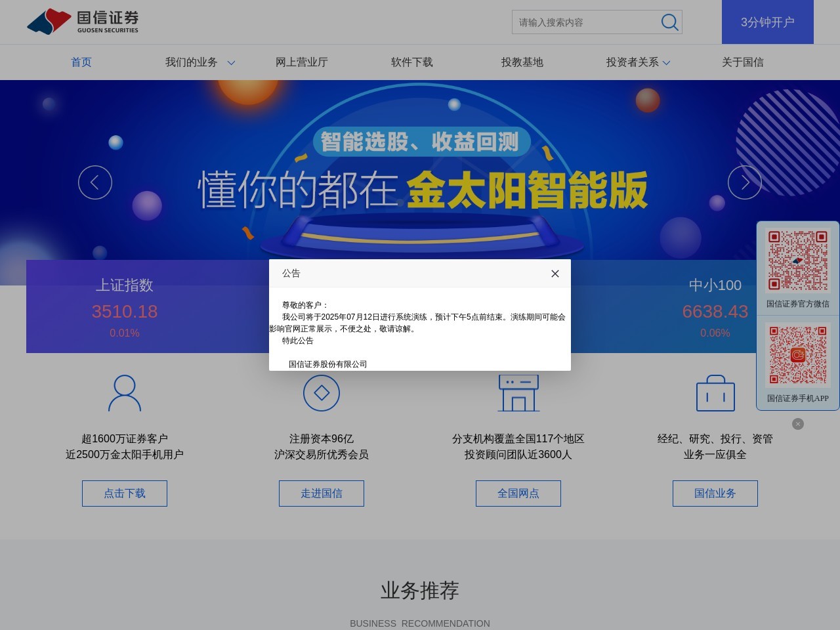
Task: Click the 国信证券股份有限公司 signature text
Action: tap(328, 365)
